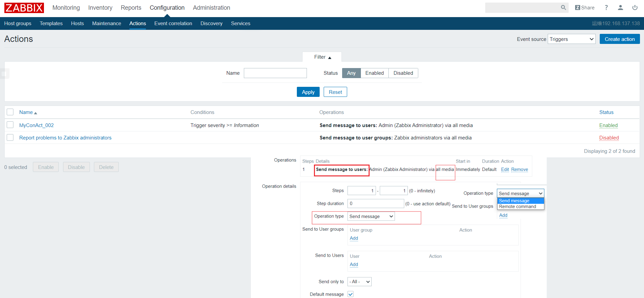Click the logout power icon
Viewport: 644px width, 298px height.
tap(635, 8)
